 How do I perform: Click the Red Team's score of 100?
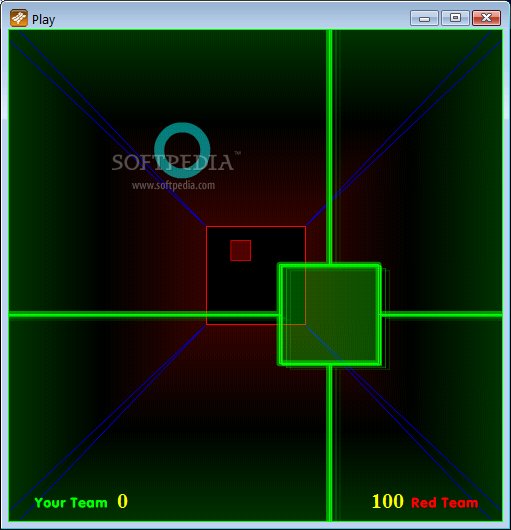[388, 501]
